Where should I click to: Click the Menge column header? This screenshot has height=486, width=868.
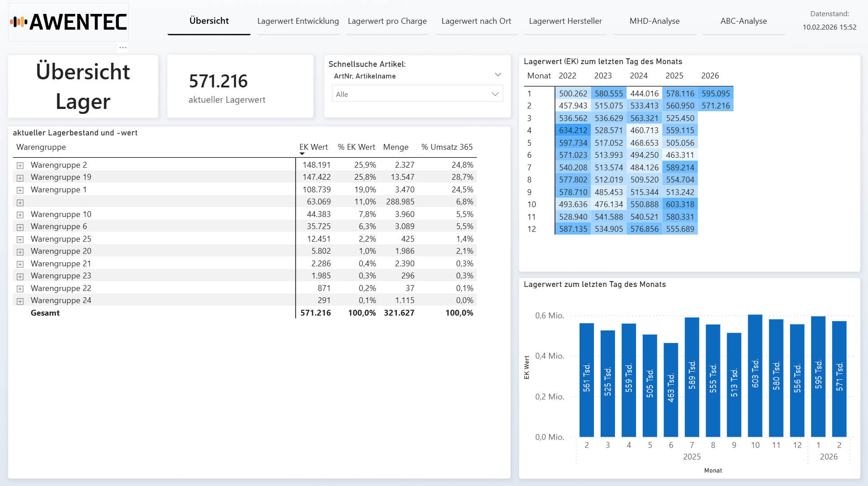coord(396,147)
